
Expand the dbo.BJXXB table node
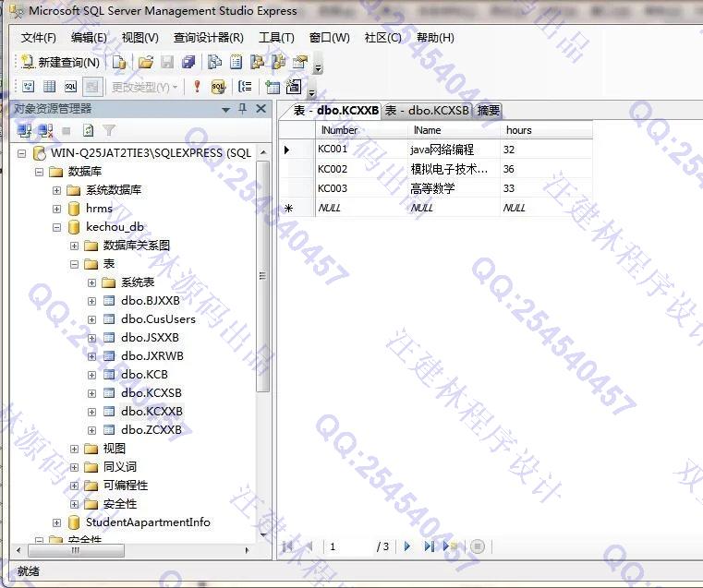91,301
